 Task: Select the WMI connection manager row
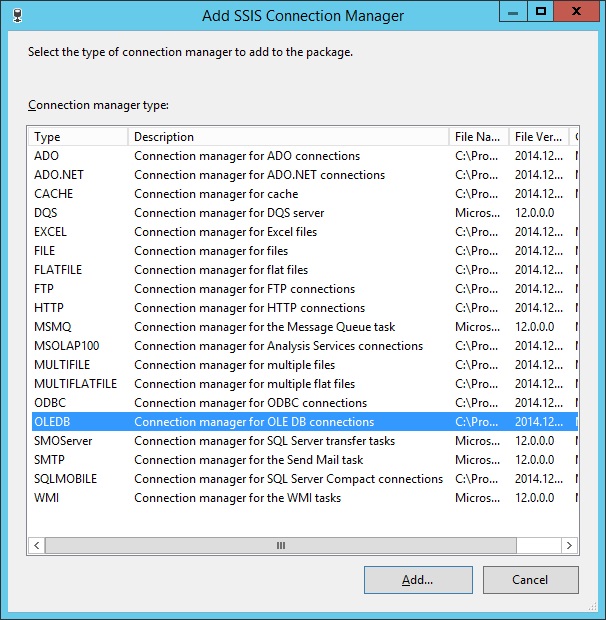coord(304,497)
